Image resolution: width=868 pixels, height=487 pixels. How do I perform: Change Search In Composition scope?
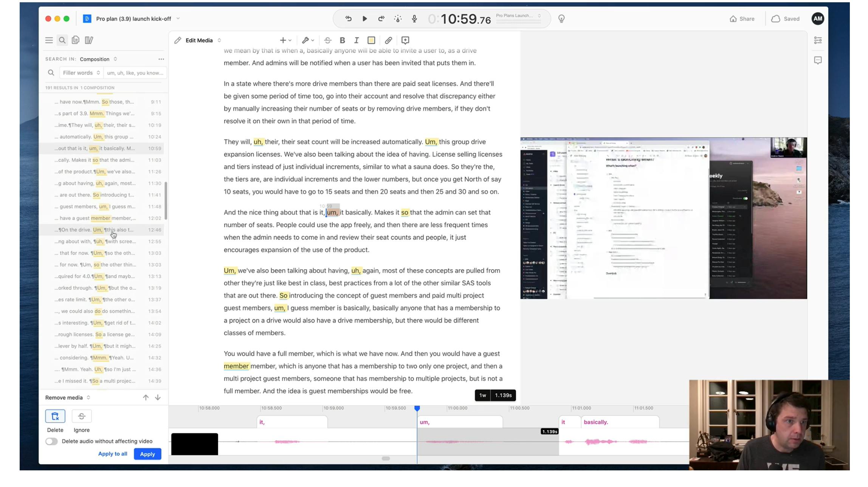(x=98, y=59)
